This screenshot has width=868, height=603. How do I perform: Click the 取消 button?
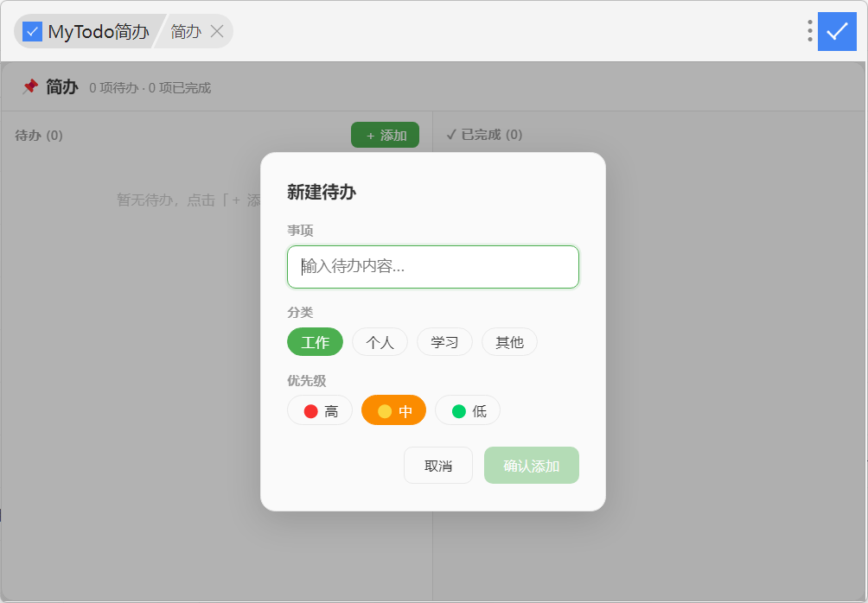437,466
